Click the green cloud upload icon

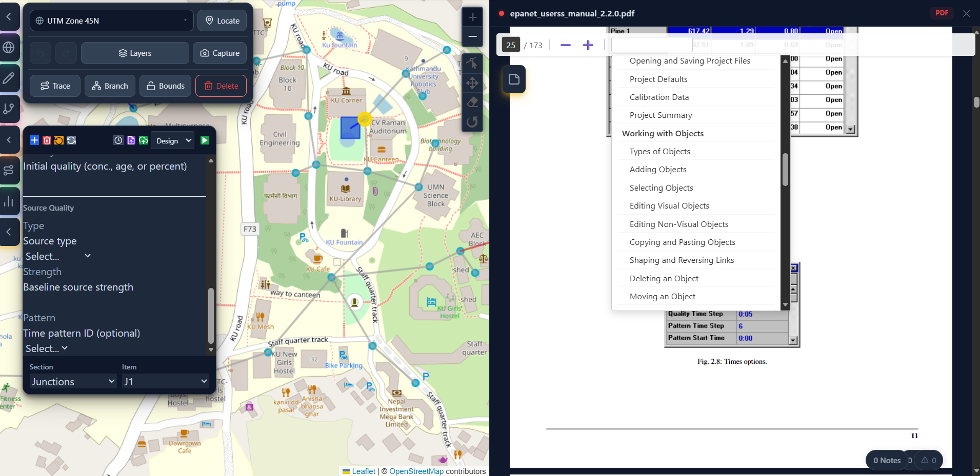pyautogui.click(x=143, y=140)
